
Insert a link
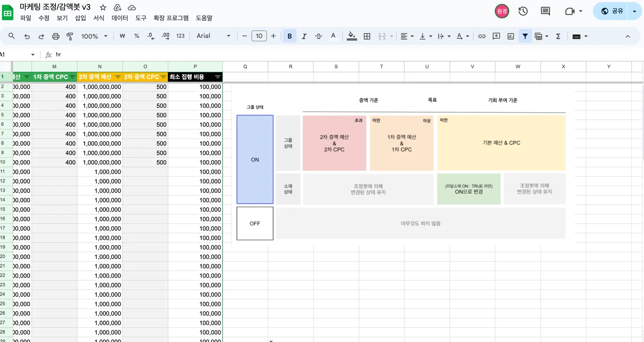482,36
